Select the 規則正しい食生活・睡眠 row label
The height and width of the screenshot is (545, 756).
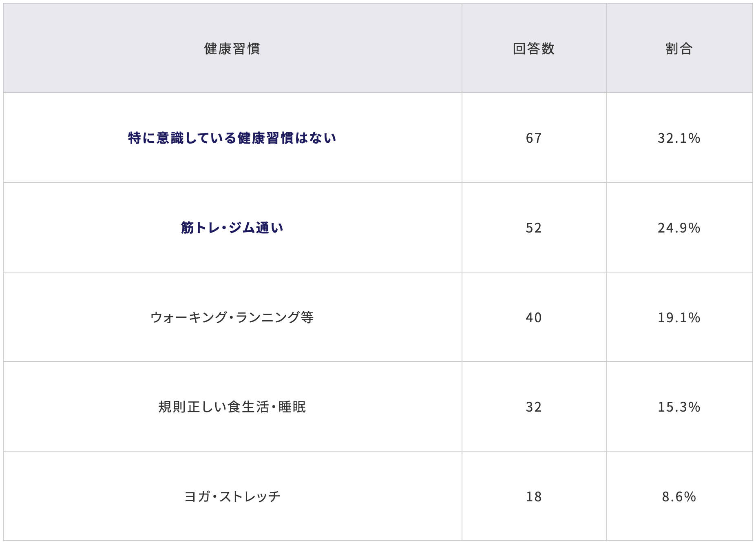click(232, 407)
